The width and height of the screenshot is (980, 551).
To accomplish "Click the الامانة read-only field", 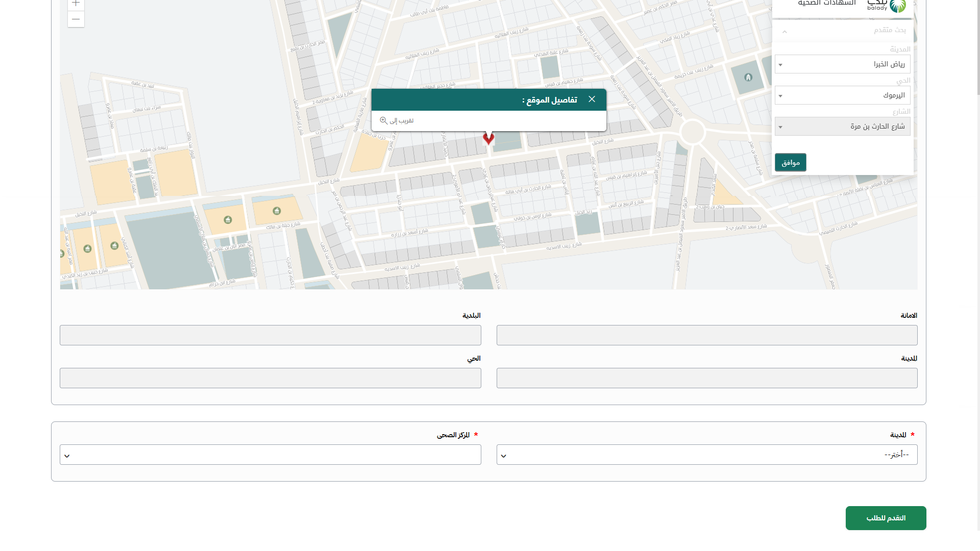I will coord(706,335).
